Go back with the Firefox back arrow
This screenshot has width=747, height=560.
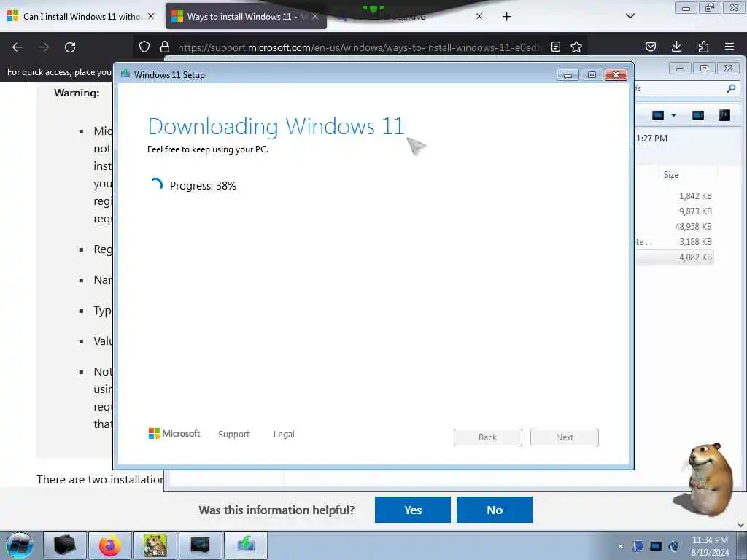point(18,47)
